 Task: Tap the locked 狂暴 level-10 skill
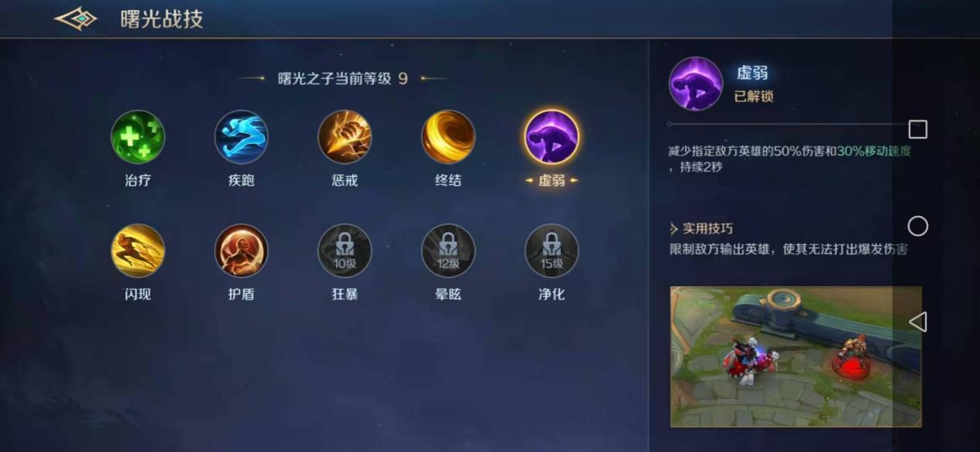344,251
